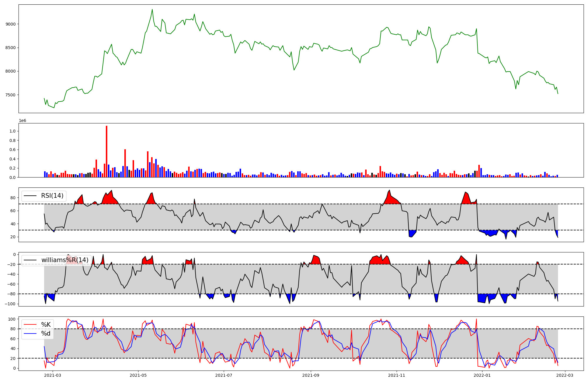Click the 7500 price axis label
Image resolution: width=588 pixels, height=382 pixels.
coord(10,95)
